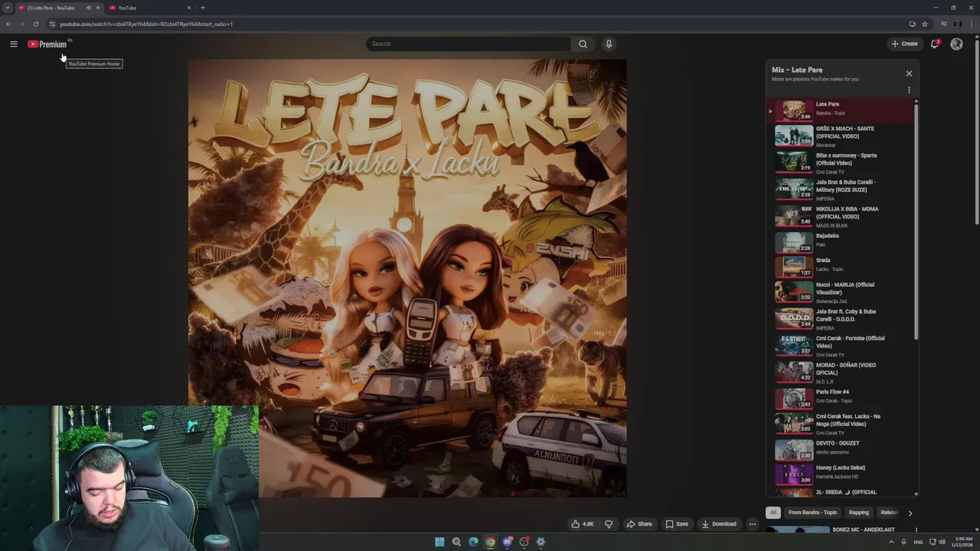Viewport: 980px width, 551px height.
Task: Click the Create button
Action: pos(904,44)
